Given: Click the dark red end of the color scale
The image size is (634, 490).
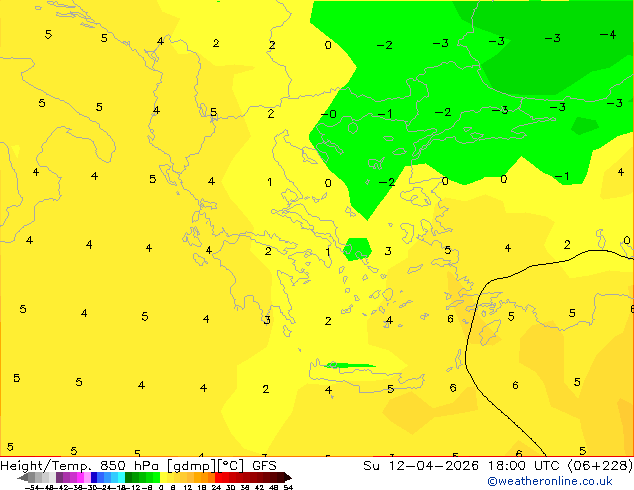Looking at the screenshot, I should [282, 477].
